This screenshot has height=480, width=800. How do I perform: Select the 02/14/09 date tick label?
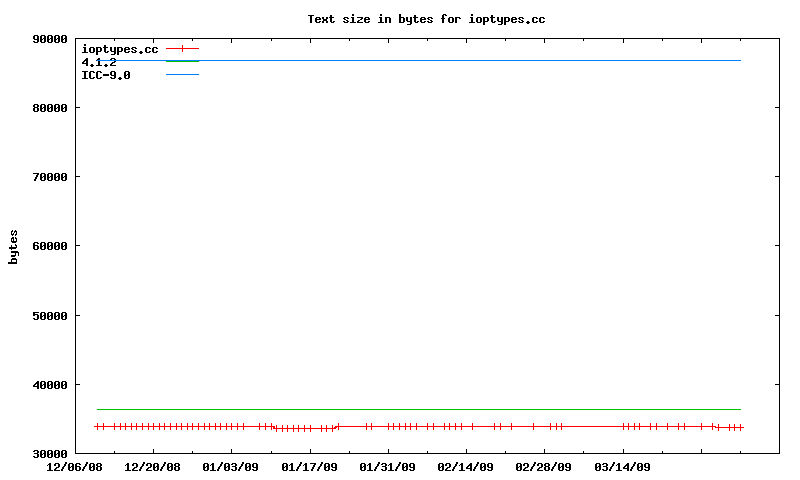465,467
